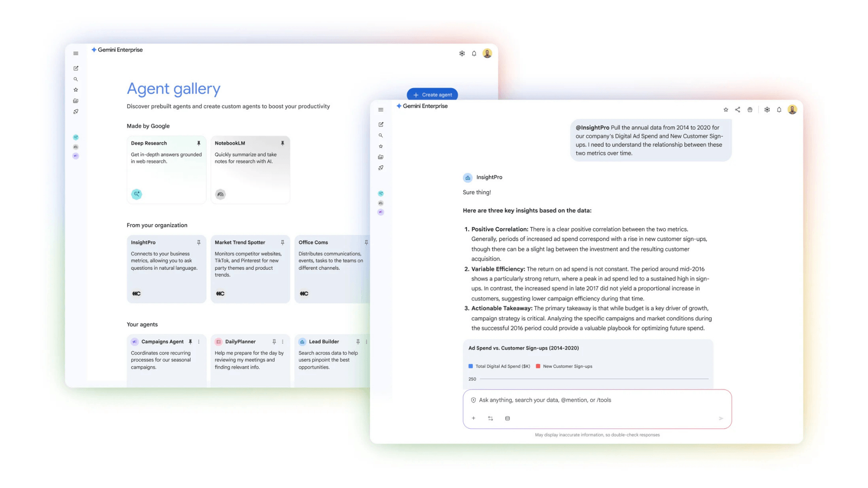868x488 pixels.
Task: Pin the Market Trend Spotter card
Action: click(x=283, y=243)
